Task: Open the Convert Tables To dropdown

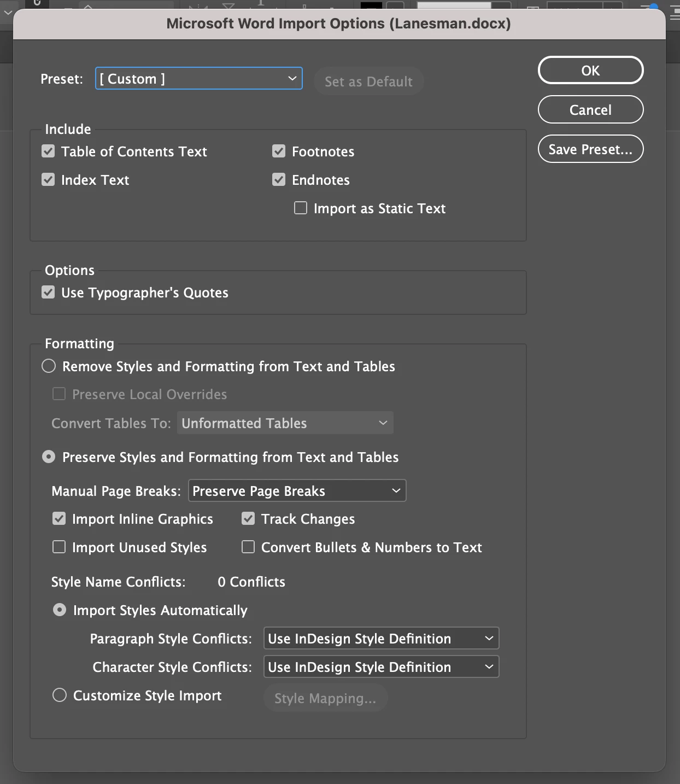Action: pos(285,423)
